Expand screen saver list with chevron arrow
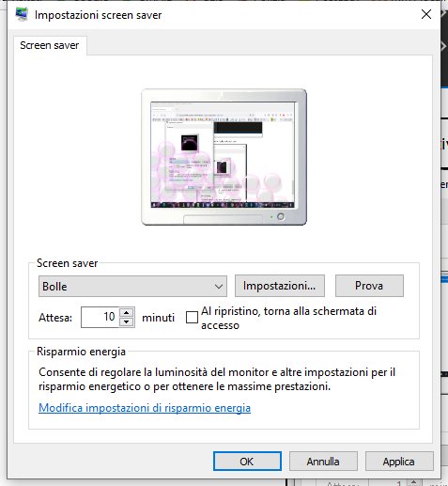448x486 pixels. coord(219,287)
